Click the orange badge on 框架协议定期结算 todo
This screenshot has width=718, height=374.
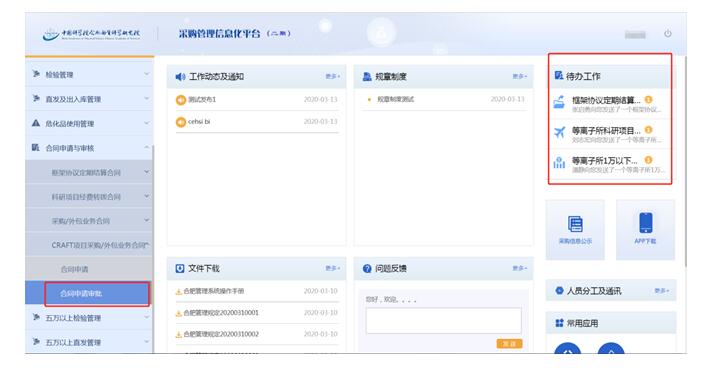tap(648, 99)
